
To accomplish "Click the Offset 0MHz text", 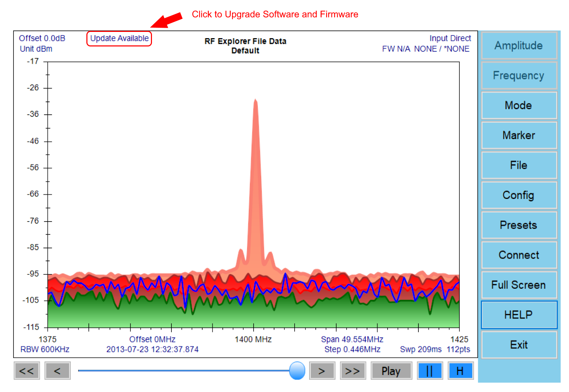I will click(x=152, y=339).
